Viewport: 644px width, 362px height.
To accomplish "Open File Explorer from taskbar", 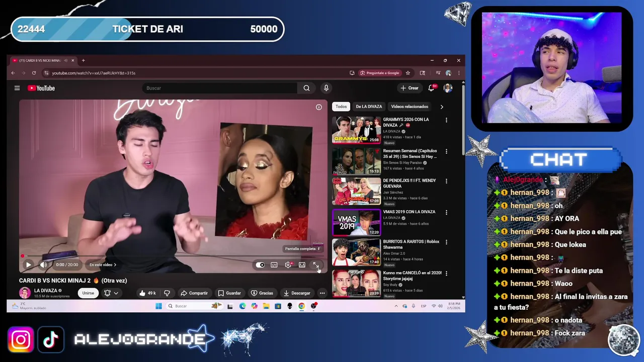I will (x=266, y=306).
